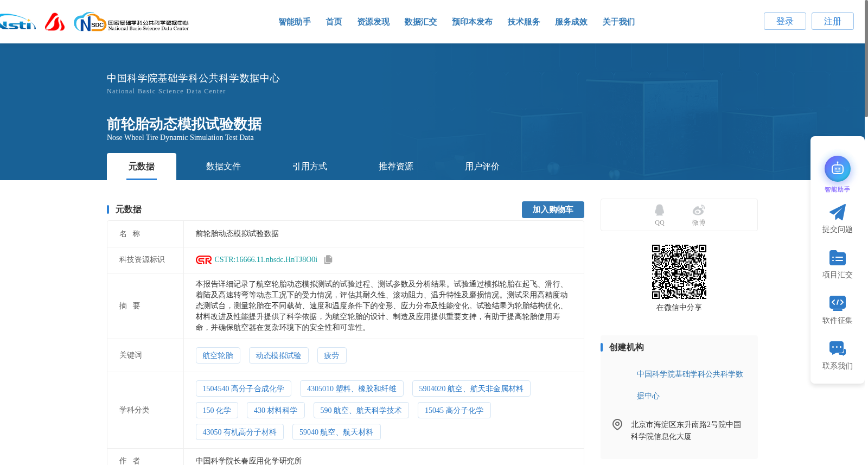Select the 元数据 tab
Screen dimensions: 868x465
pyautogui.click(x=142, y=167)
